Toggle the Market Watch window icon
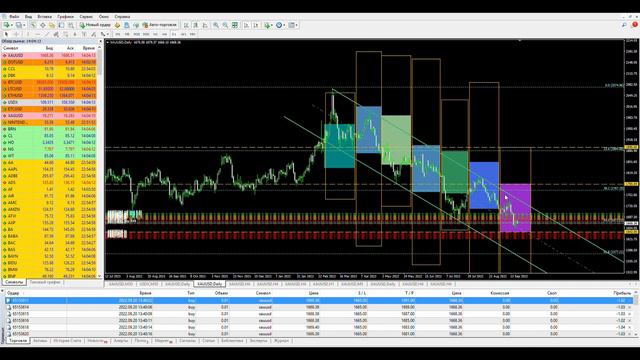Screen dimensions: 640x360 (33, 25)
